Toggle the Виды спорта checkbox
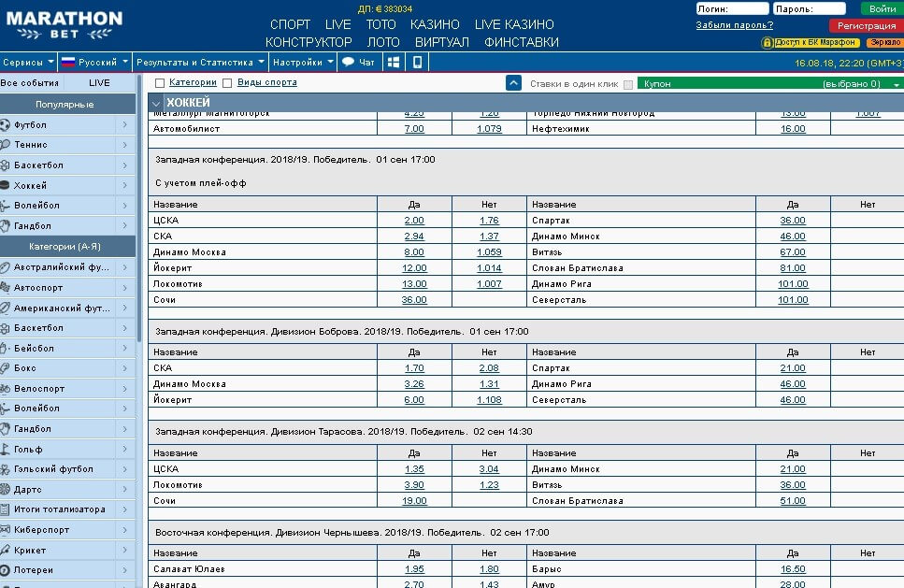Screen dimensions: 904x588 (x=227, y=83)
